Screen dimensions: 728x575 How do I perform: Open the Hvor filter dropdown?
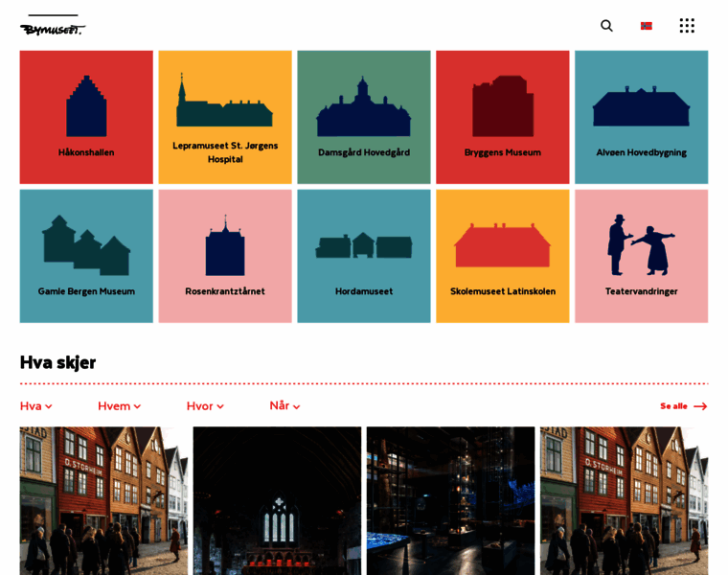pos(205,406)
